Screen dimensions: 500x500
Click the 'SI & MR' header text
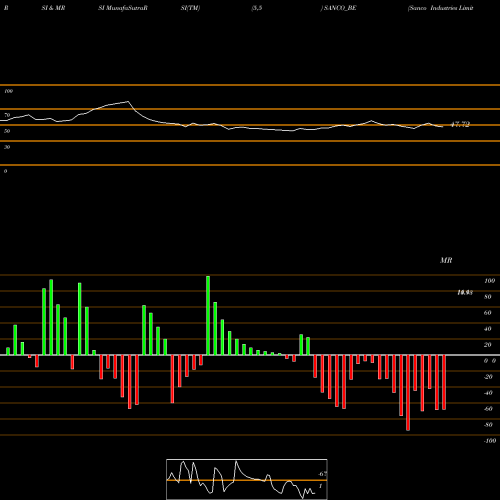[x=53, y=8]
